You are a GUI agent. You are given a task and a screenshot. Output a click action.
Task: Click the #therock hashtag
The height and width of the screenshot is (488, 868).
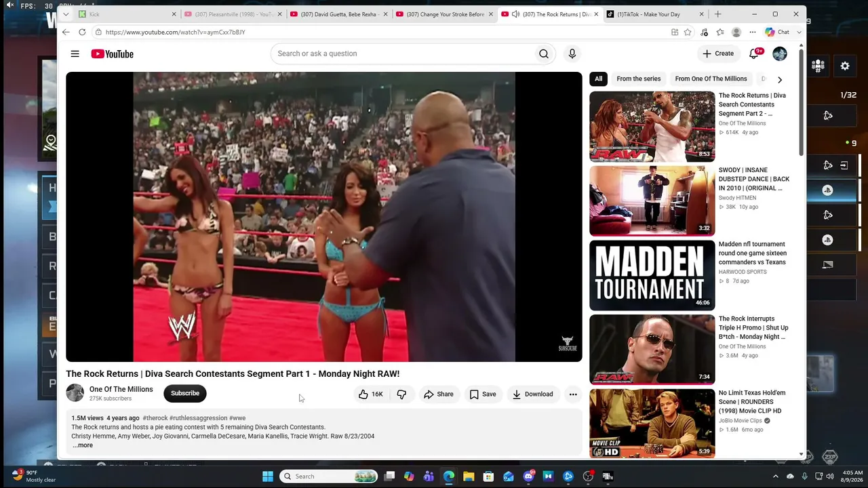tap(155, 418)
